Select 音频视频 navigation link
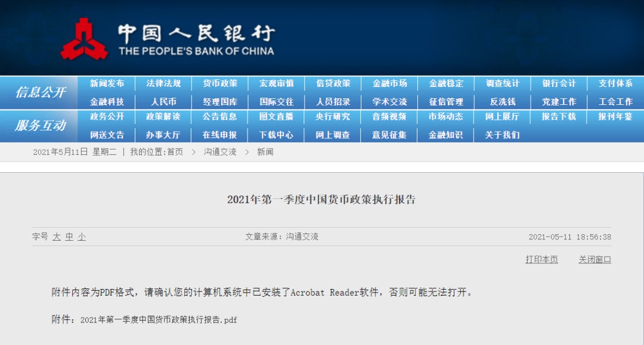Image resolution: width=644 pixels, height=345 pixels. coord(390,117)
